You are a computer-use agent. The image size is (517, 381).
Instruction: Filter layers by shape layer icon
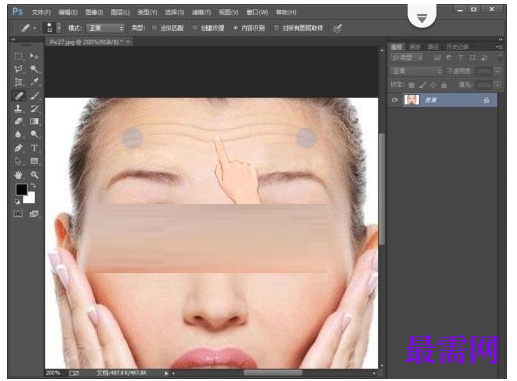pos(472,58)
